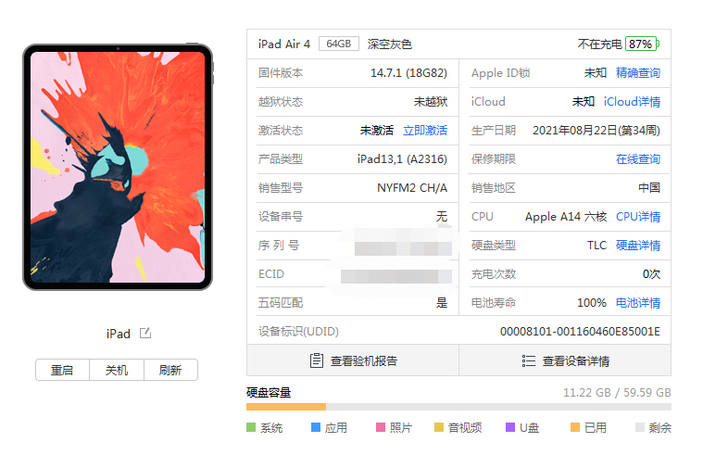Click the yellow 音视频 legend swatch
This screenshot has width=728, height=455.
click(439, 427)
